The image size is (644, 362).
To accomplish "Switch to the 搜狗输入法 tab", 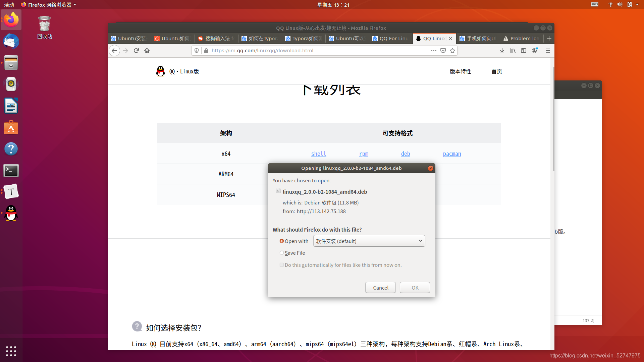I will [x=216, y=39].
